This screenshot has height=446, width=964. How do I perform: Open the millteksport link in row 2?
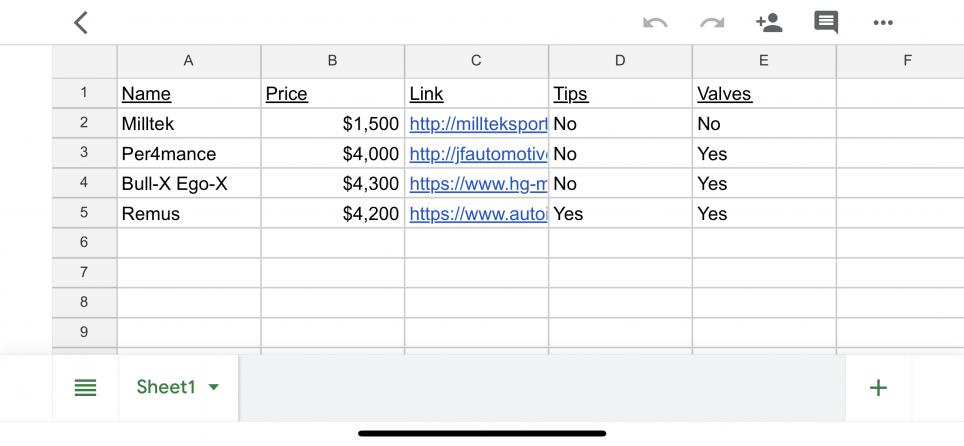pos(478,124)
